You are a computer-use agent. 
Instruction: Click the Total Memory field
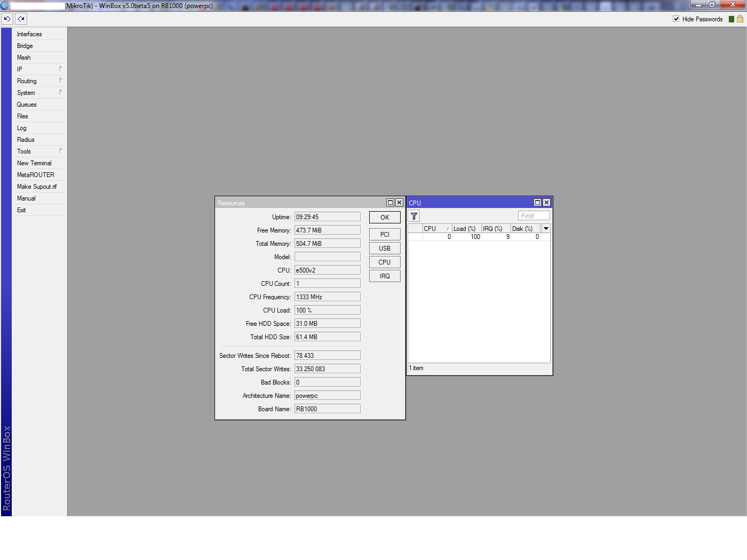328,244
